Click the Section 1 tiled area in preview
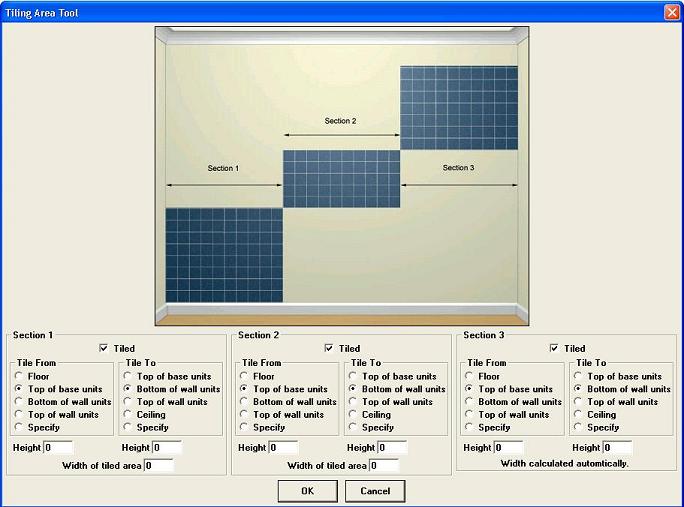The width and height of the screenshot is (684, 507). point(224,255)
